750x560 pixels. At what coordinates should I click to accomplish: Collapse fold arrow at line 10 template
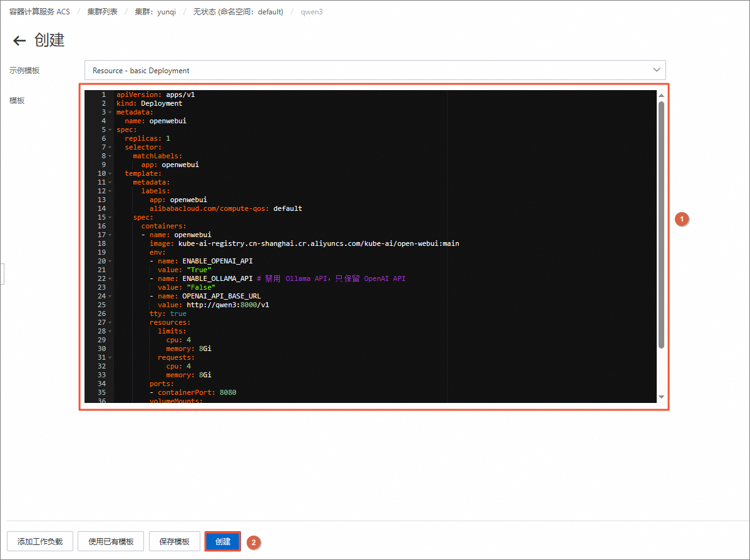[110, 173]
